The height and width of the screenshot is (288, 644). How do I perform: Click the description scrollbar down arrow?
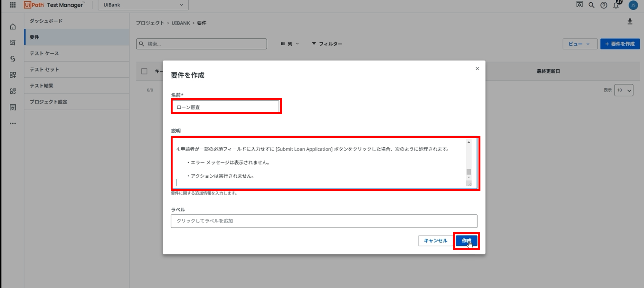tap(469, 177)
